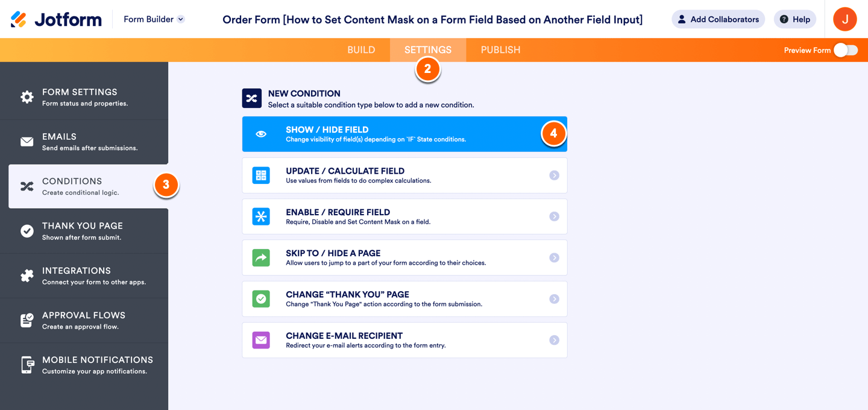Expand the Change "Thank You" Page arrow

[x=554, y=299]
